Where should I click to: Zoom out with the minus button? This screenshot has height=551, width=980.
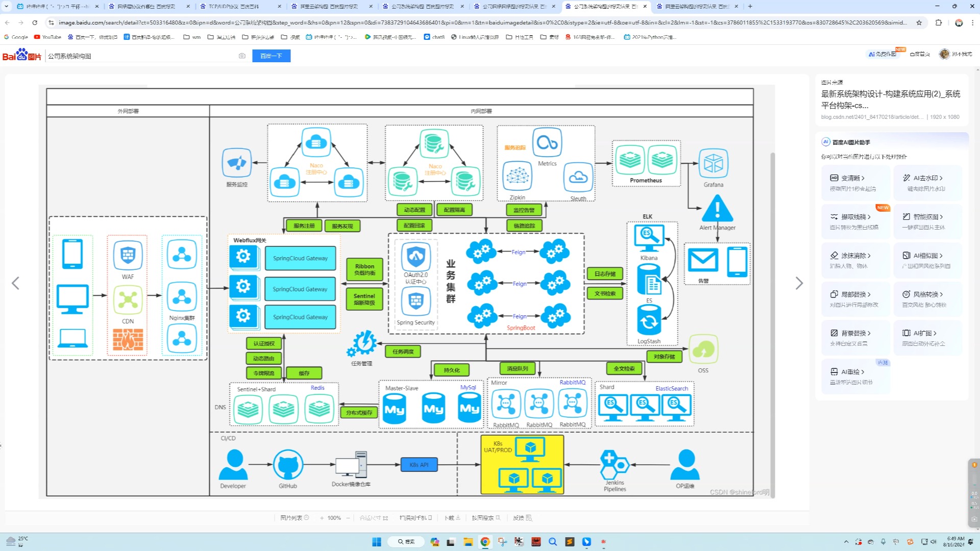coord(348,518)
